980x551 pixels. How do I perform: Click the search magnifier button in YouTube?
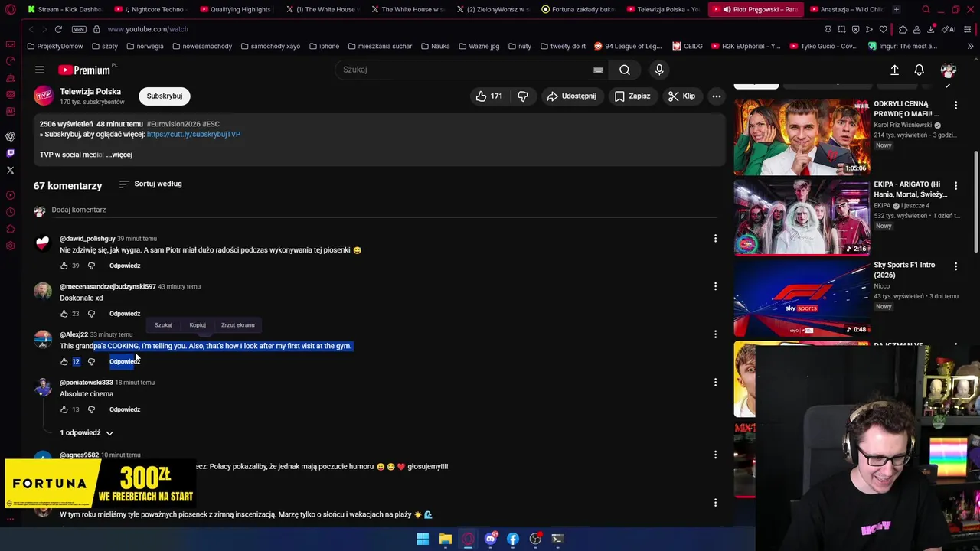coord(625,70)
